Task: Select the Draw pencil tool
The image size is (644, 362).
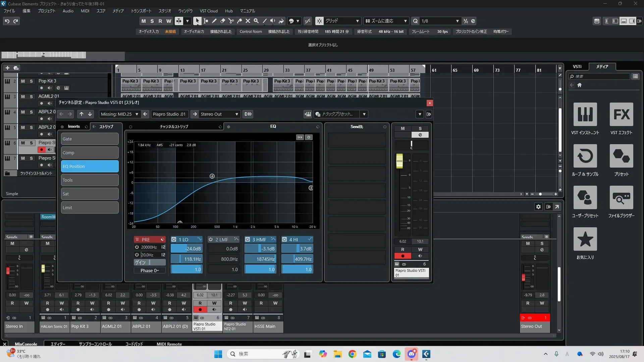Action: point(214,21)
